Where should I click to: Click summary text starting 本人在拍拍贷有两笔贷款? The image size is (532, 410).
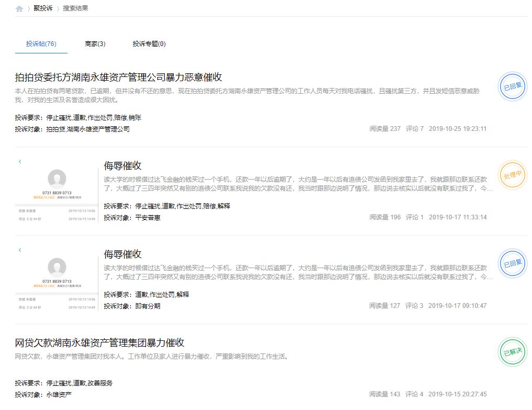click(247, 95)
